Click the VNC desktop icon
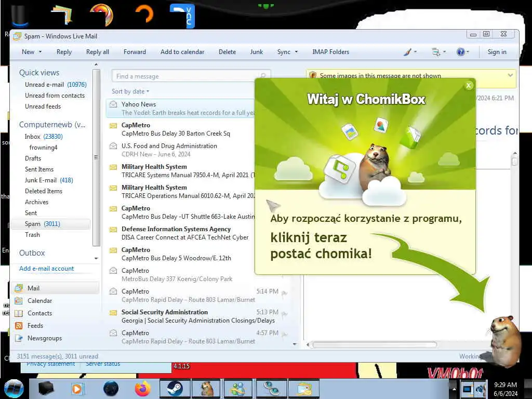532x399 pixels. click(182, 15)
